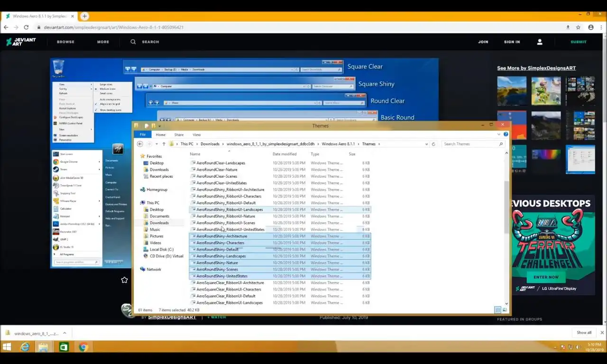Open the quick access toolbar customize dropdown
The height and width of the screenshot is (364, 607).
click(159, 126)
